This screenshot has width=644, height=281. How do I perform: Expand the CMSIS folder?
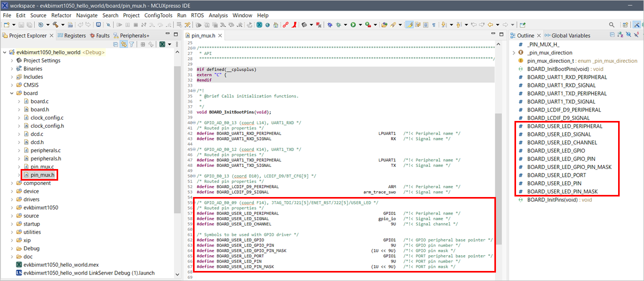click(x=12, y=85)
